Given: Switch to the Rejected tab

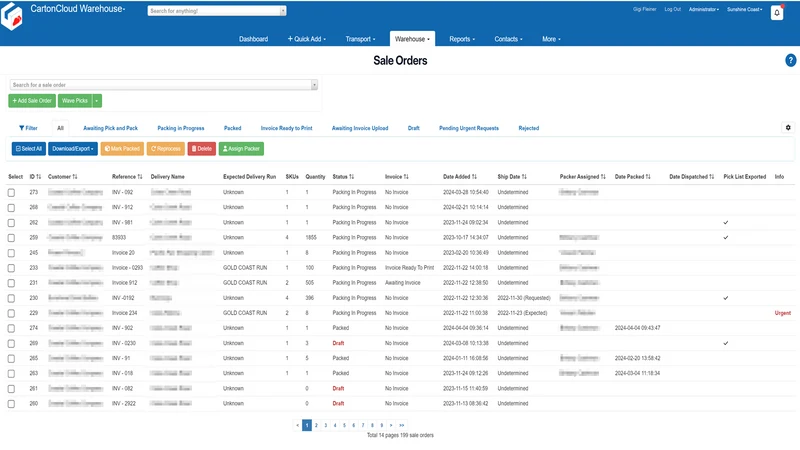Looking at the screenshot, I should coord(529,128).
